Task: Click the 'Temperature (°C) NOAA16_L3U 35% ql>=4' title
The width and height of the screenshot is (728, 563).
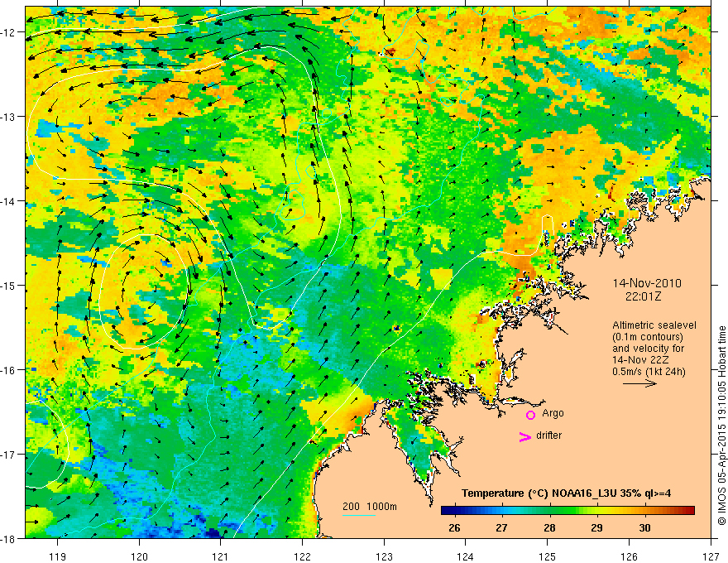Action: 566,493
